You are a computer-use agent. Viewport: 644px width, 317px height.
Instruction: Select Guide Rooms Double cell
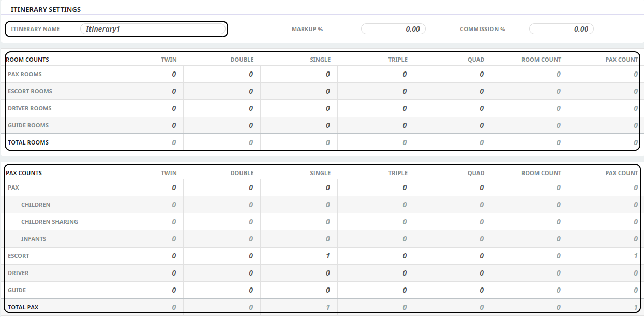click(222, 125)
